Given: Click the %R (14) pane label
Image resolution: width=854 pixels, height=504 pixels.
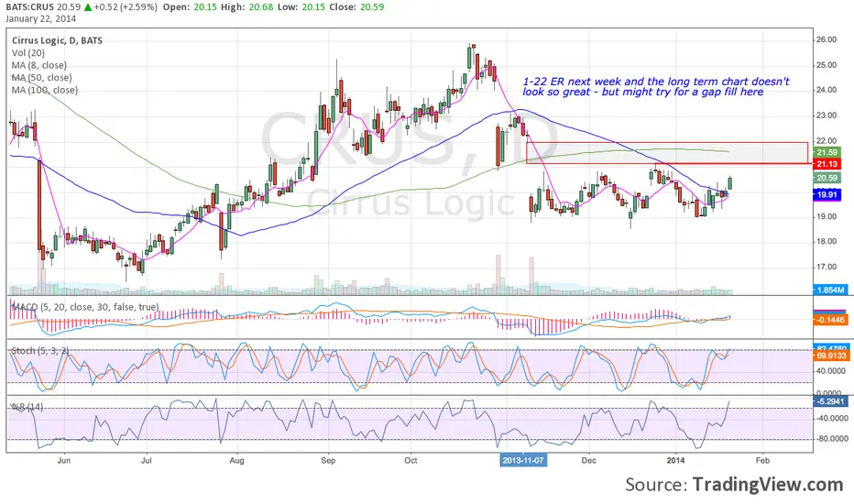Looking at the screenshot, I should (27, 407).
